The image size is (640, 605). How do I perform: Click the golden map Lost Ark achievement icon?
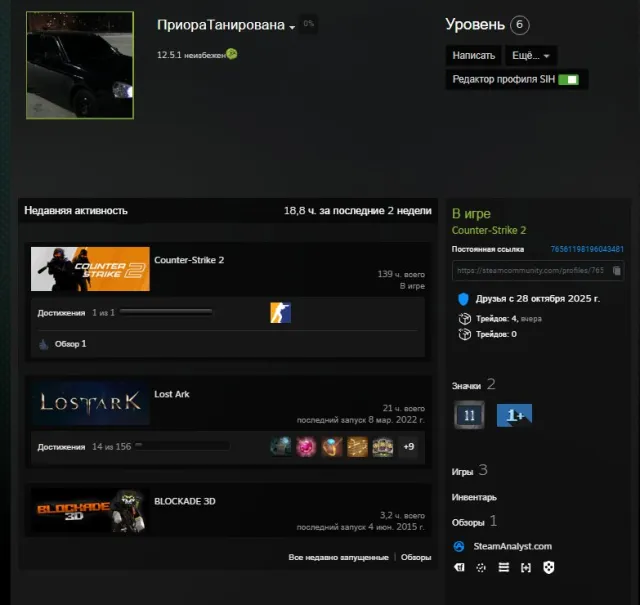tap(357, 447)
